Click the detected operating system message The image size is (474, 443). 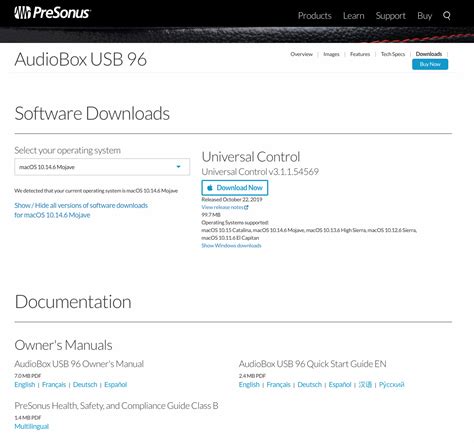coord(96,191)
